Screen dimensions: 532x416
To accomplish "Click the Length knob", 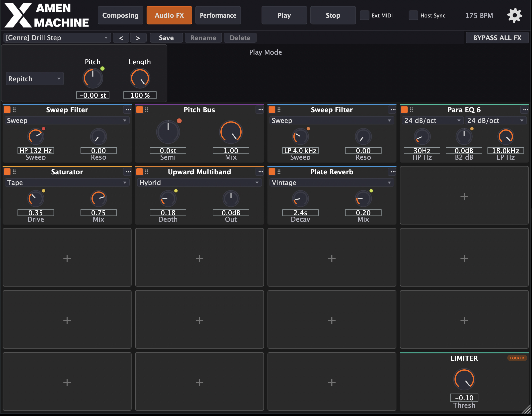I will coord(140,79).
